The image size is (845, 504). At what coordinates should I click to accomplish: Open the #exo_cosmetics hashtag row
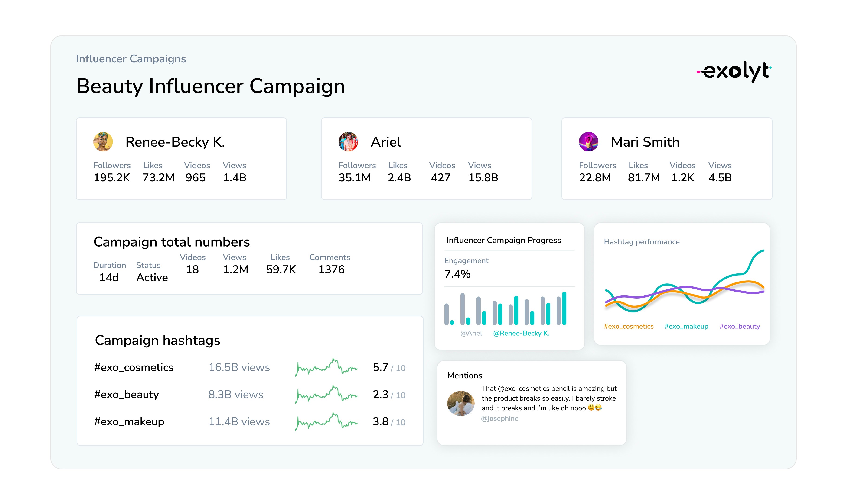134,367
